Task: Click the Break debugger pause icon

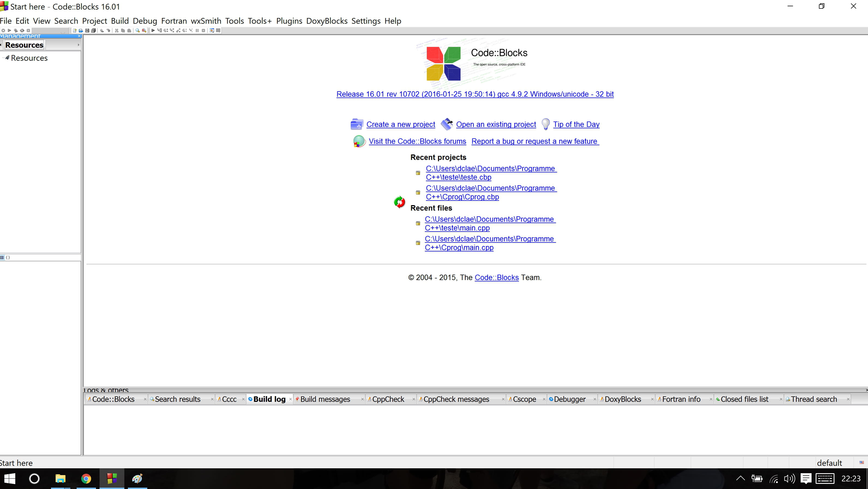Action: pos(197,31)
